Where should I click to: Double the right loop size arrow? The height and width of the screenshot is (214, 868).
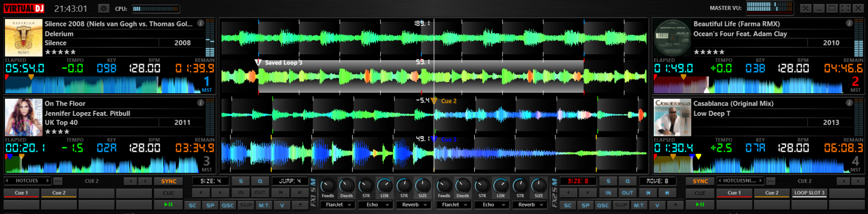click(x=588, y=192)
